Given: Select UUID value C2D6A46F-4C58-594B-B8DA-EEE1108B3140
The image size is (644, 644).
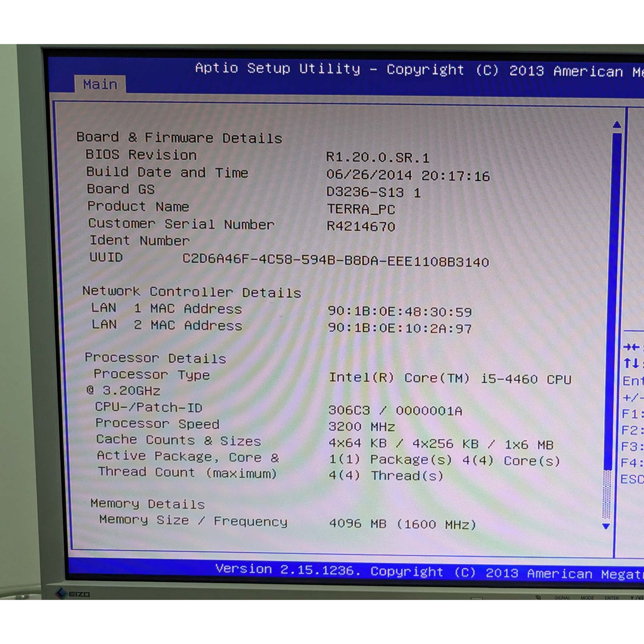Looking at the screenshot, I should point(335,260).
